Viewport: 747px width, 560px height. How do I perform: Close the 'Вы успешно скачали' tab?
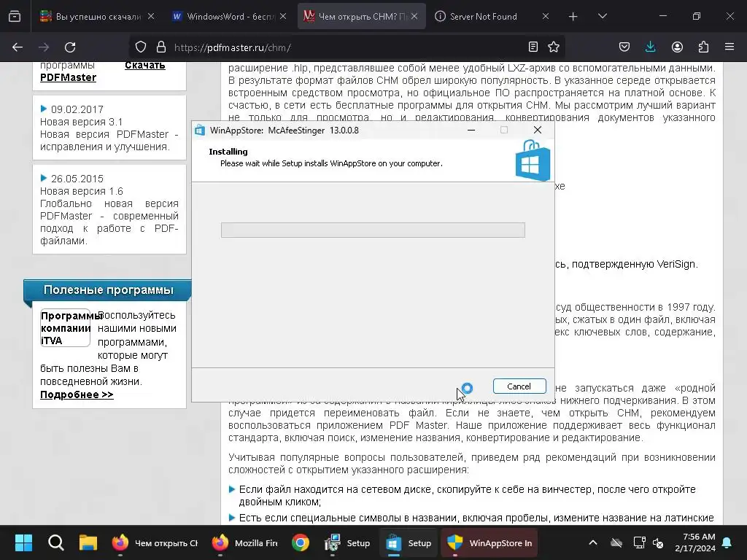(x=151, y=16)
